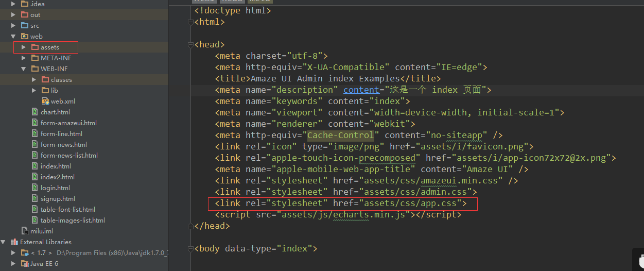Click the form-line.html file icon
Screen dimensions: 644x271
(x=36, y=133)
